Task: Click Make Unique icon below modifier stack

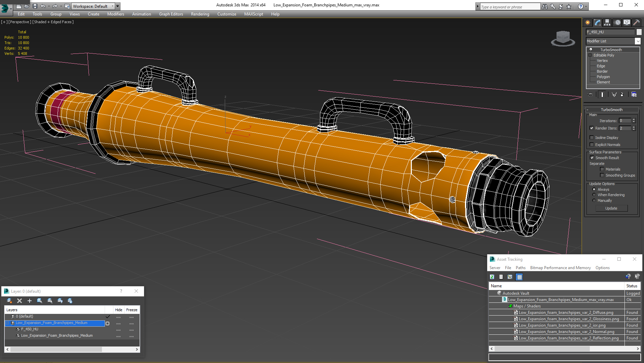Action: pyautogui.click(x=614, y=95)
